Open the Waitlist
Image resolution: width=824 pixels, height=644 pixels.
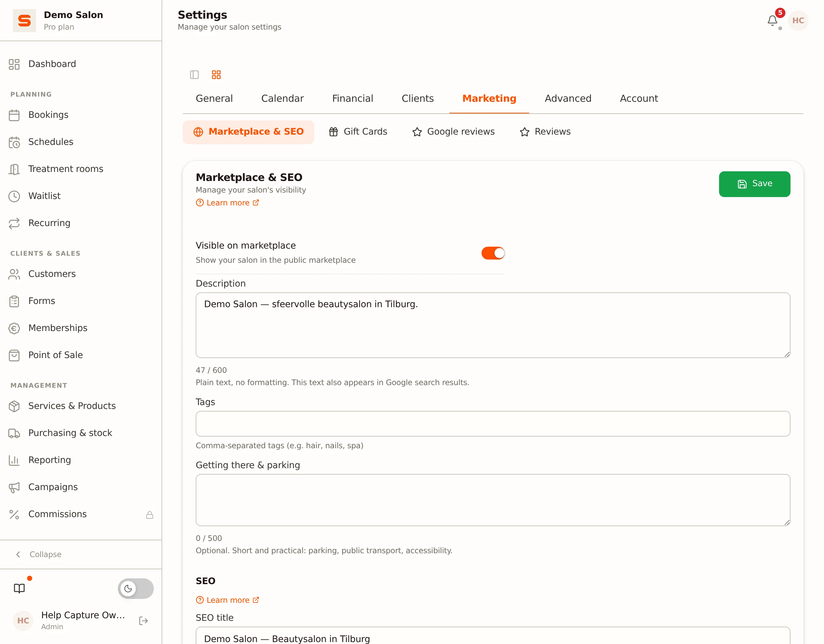point(81,196)
